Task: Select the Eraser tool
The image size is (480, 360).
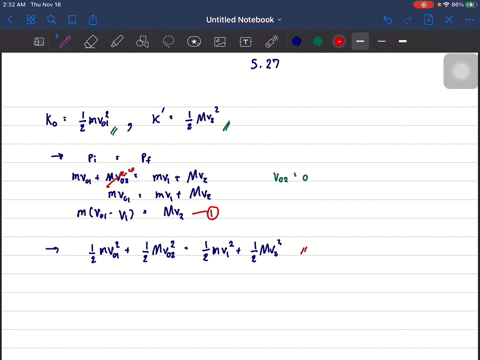Action: [x=91, y=42]
